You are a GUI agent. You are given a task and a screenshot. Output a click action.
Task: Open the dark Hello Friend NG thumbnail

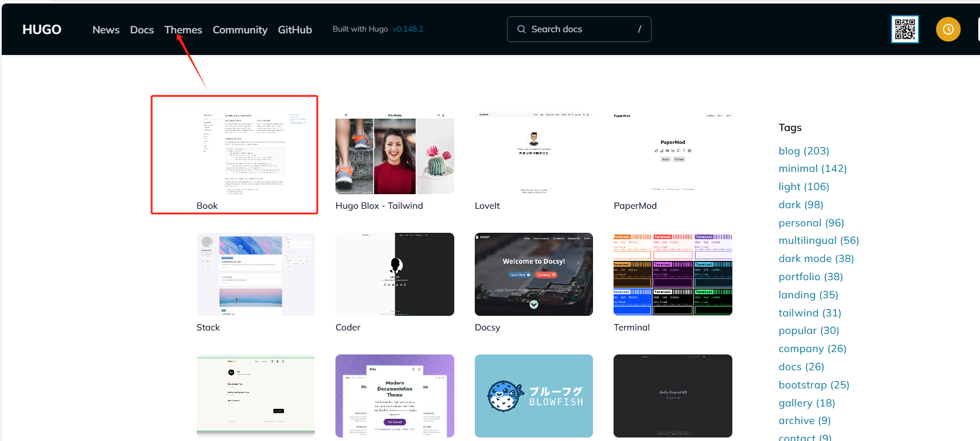coord(673,396)
